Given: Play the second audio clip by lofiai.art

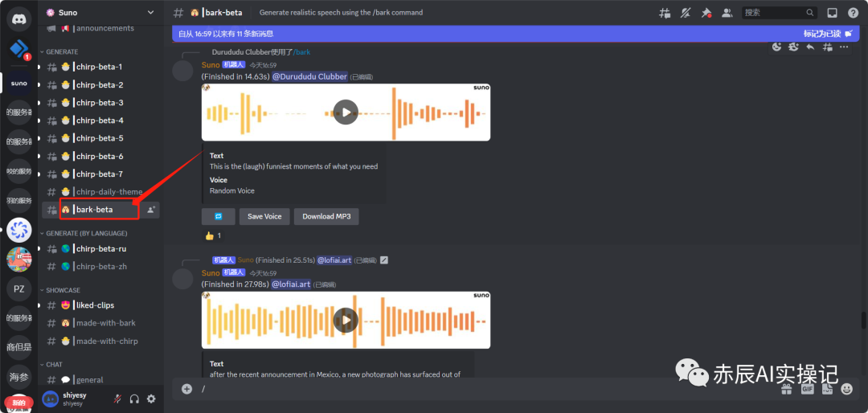Looking at the screenshot, I should pos(346,320).
